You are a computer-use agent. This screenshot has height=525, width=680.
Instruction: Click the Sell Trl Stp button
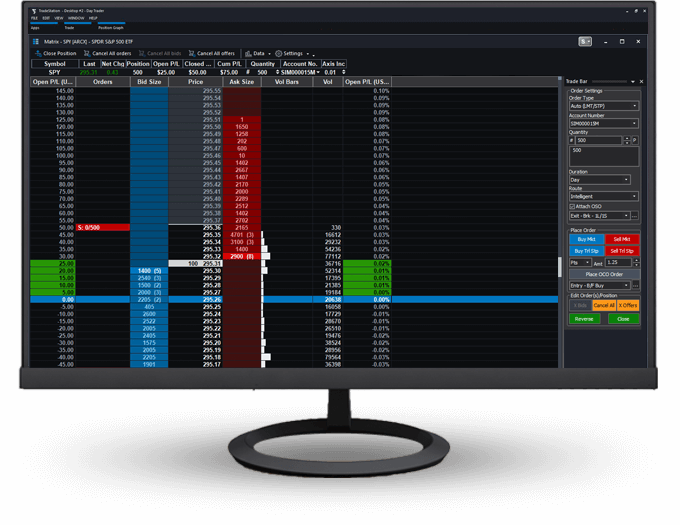tap(622, 251)
